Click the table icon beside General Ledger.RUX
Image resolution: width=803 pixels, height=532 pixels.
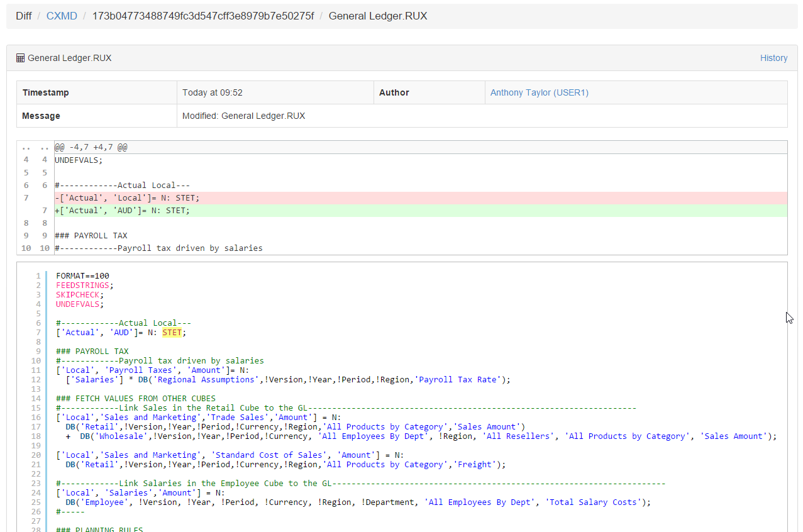21,58
